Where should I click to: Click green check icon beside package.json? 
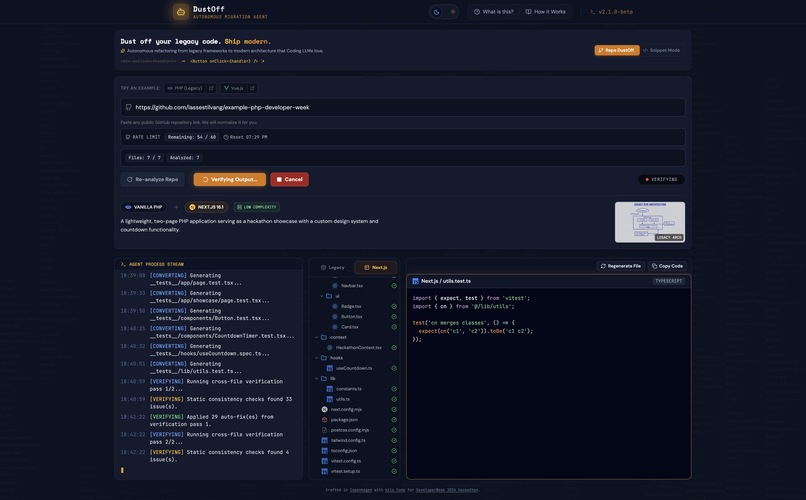(394, 420)
